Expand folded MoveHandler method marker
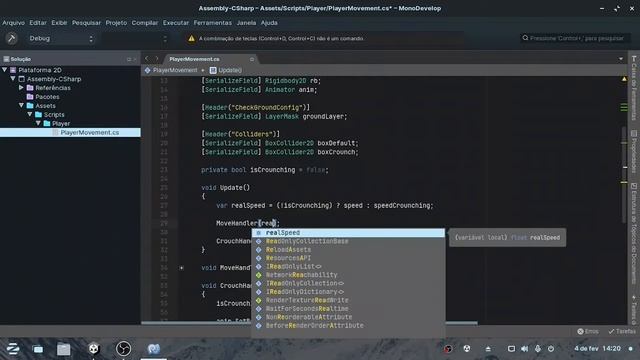The height and width of the screenshot is (360, 640). [x=181, y=268]
